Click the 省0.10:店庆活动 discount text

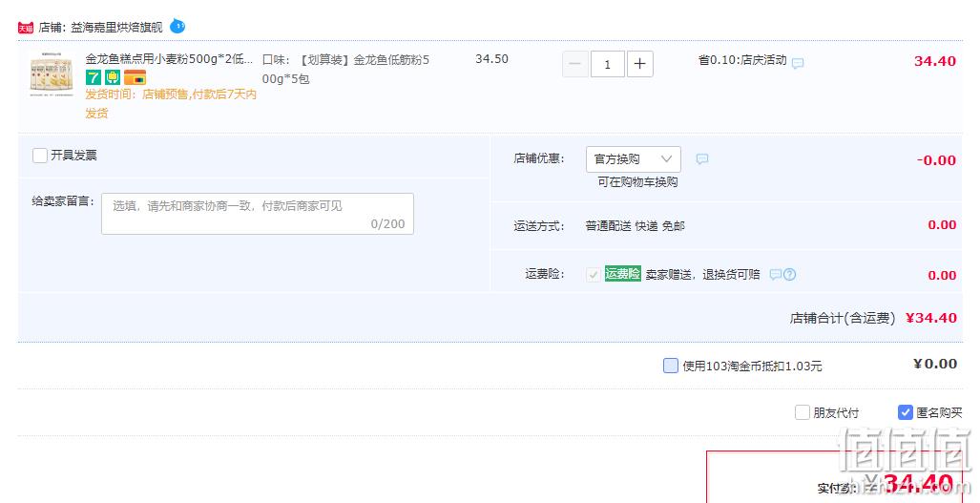741,60
